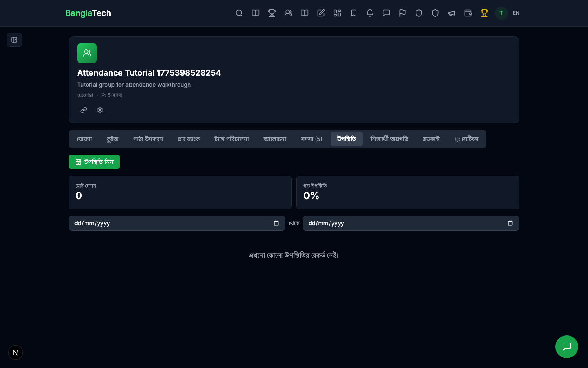The height and width of the screenshot is (368, 588).
Task: Open the second date picker calendar
Action: 510,223
